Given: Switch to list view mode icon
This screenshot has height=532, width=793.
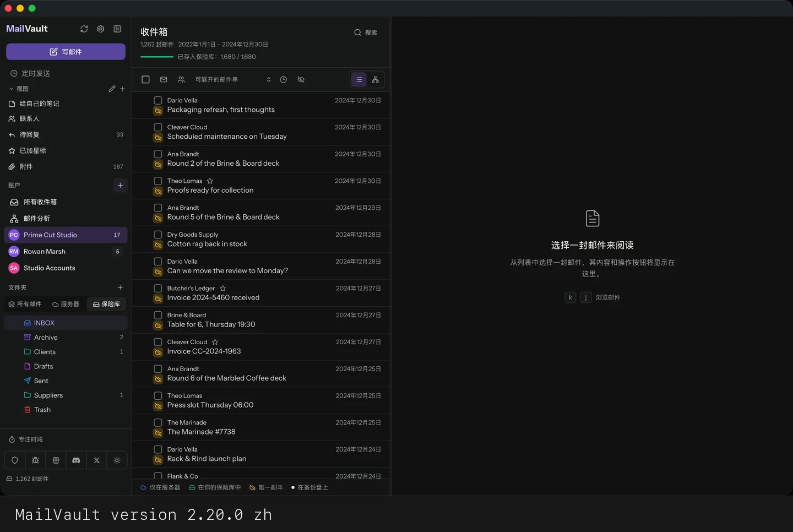Looking at the screenshot, I should point(359,79).
